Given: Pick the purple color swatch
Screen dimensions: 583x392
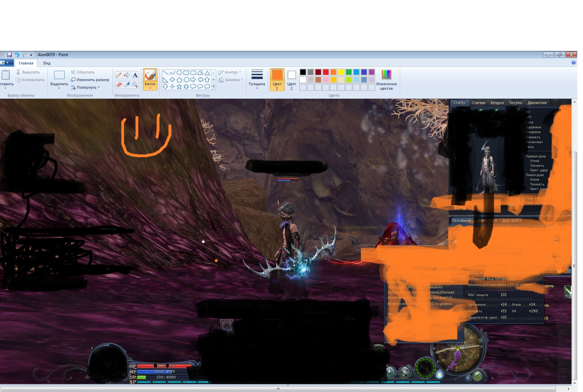Looking at the screenshot, I should tap(372, 72).
